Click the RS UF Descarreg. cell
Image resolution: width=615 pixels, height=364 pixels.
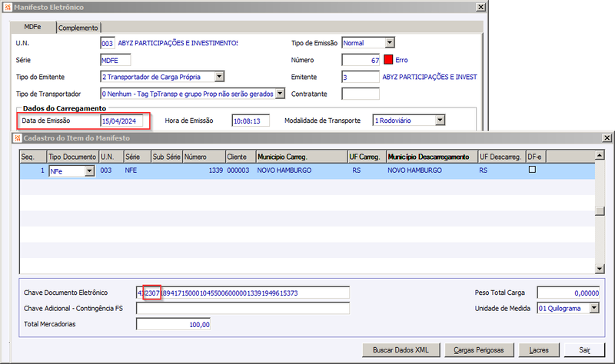point(502,170)
